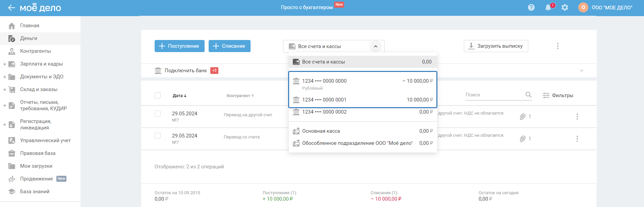Click the ООО "МОЕ ДЕЛО" company name
644x207 pixels.
click(x=612, y=7)
